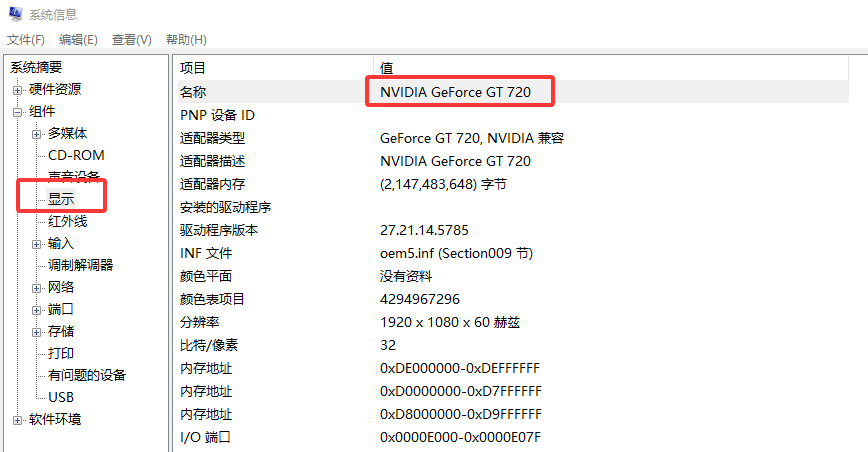Click the 0xD0000000-0xD7FFFFFF memory address value
The height and width of the screenshot is (452, 868).
coord(461,391)
